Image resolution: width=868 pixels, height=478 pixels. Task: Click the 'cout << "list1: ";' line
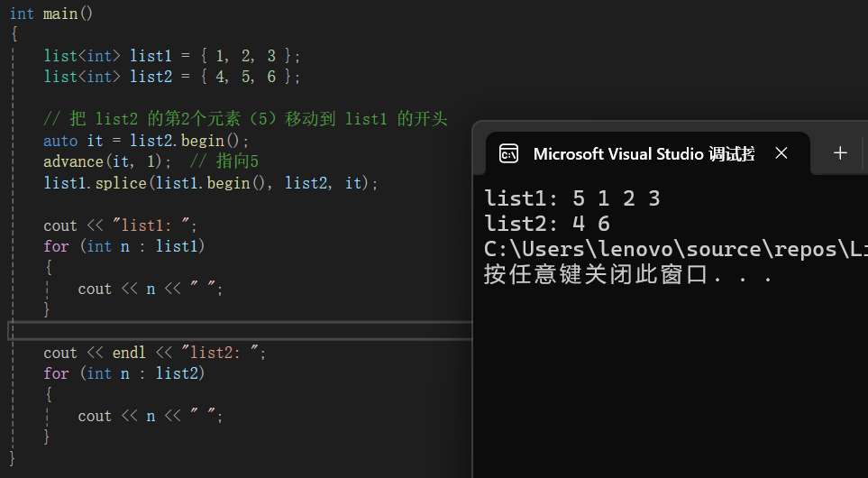coord(121,225)
